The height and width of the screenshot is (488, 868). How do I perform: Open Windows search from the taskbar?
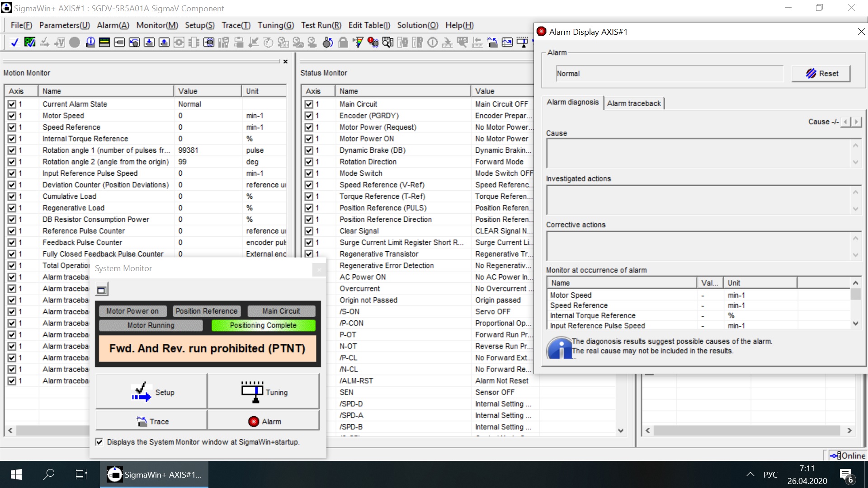coord(49,474)
